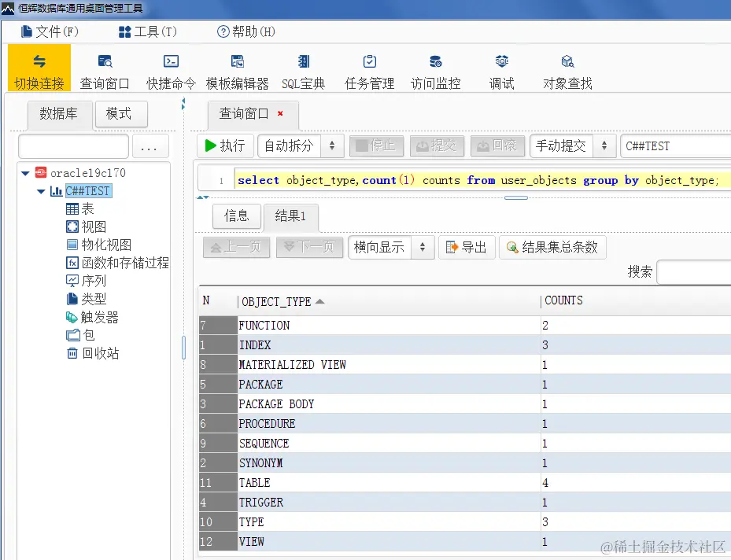Click the 结果集总条数 button

[x=552, y=247]
